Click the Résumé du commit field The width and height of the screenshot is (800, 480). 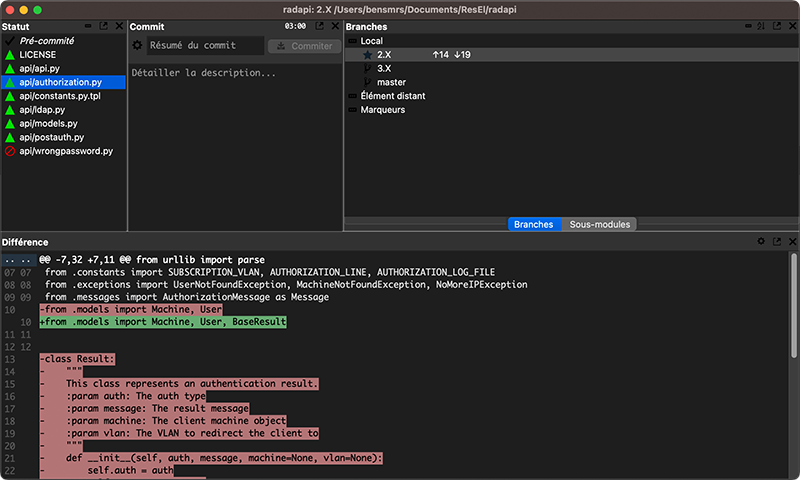coord(205,45)
